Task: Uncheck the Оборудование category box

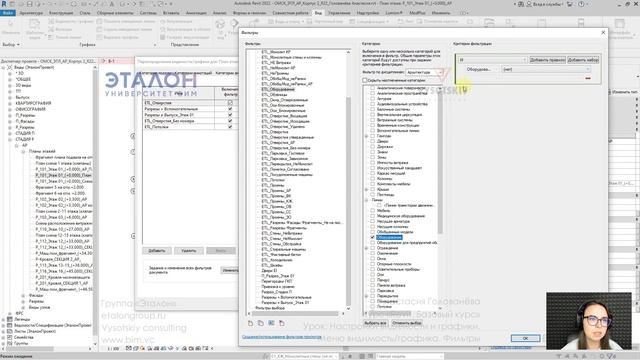Action: point(372,237)
